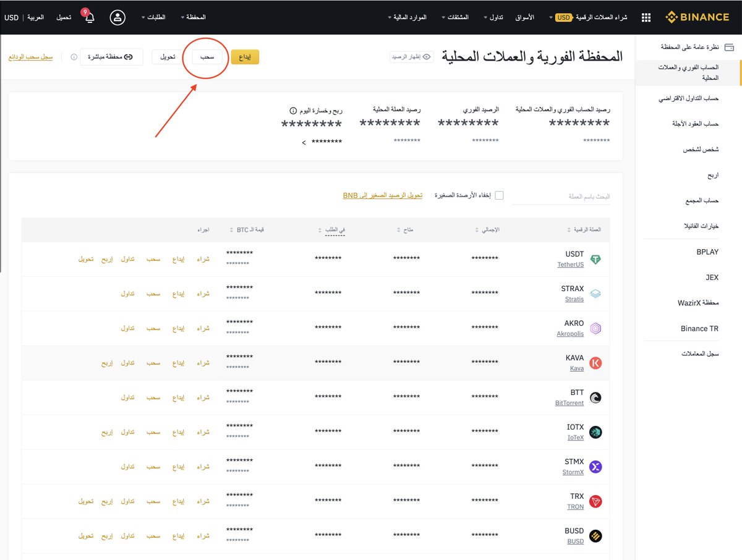Open pool account in sidebar
The width and height of the screenshot is (742, 560).
pyautogui.click(x=703, y=201)
